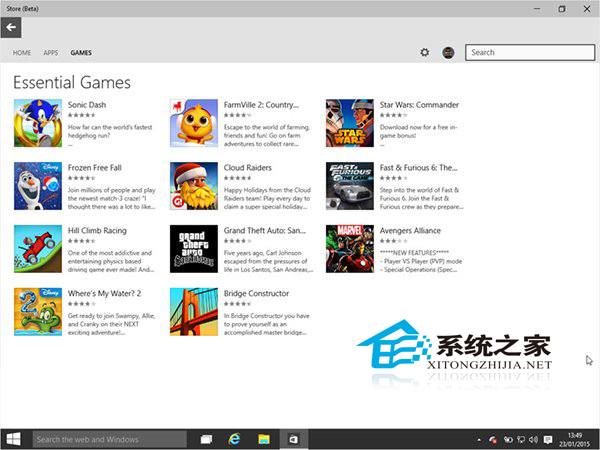The height and width of the screenshot is (450, 600).
Task: Open the Store settings gear
Action: tap(424, 52)
